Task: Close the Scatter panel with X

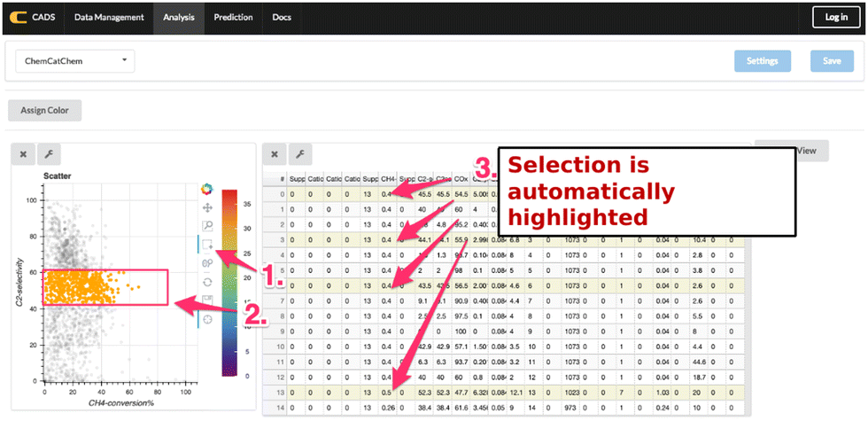Action: point(24,153)
